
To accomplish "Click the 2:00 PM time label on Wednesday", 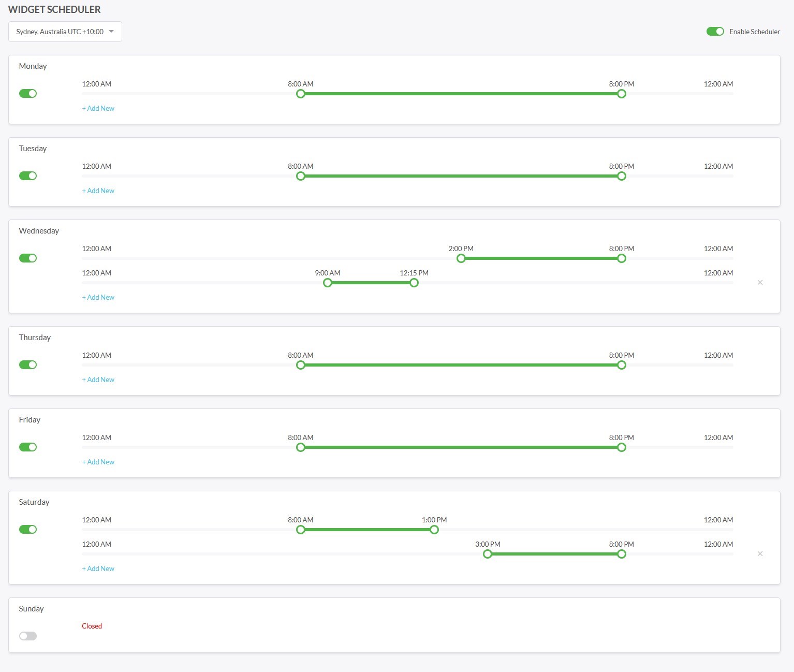I will coord(461,249).
